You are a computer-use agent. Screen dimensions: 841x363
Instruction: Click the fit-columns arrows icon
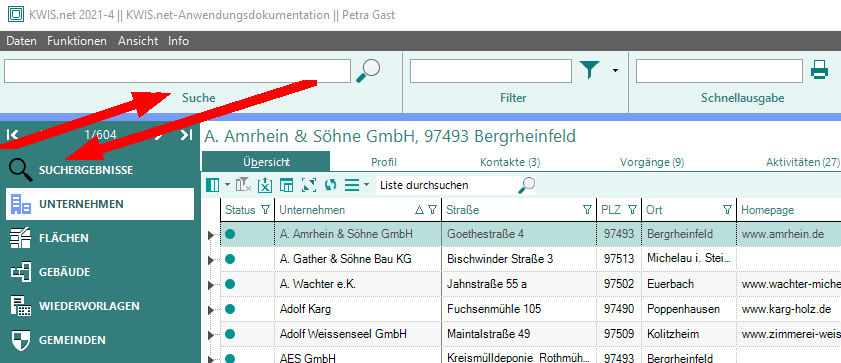point(309,185)
